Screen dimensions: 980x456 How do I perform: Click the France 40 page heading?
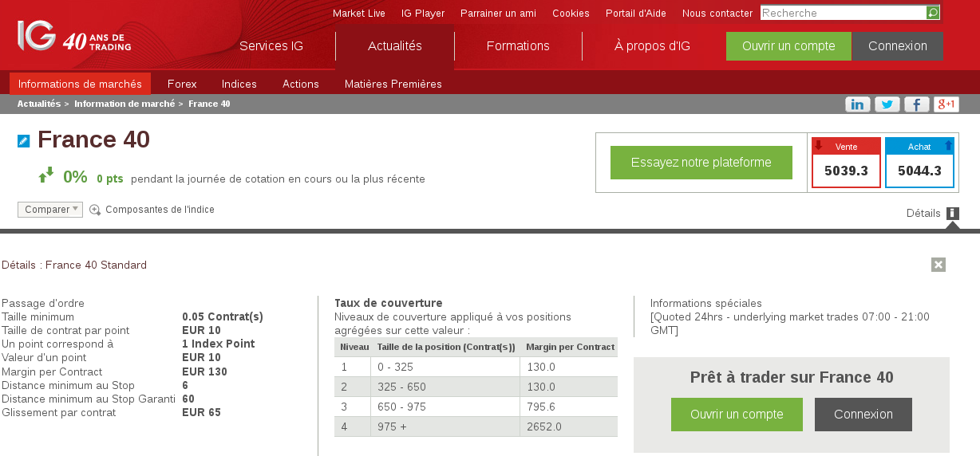click(x=93, y=140)
